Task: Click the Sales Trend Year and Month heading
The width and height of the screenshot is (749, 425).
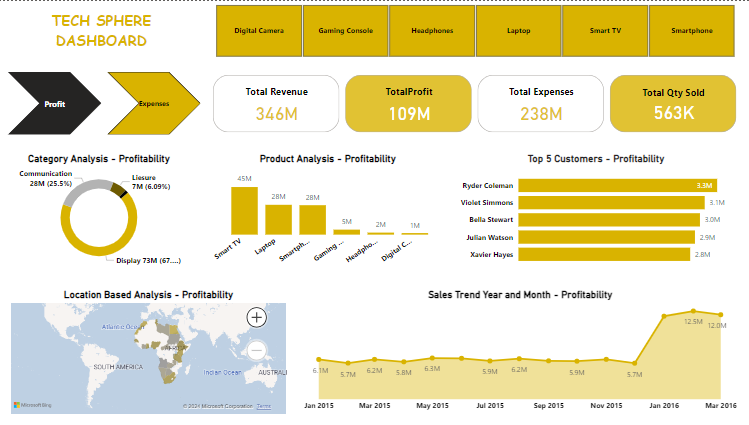Action: [x=520, y=295]
